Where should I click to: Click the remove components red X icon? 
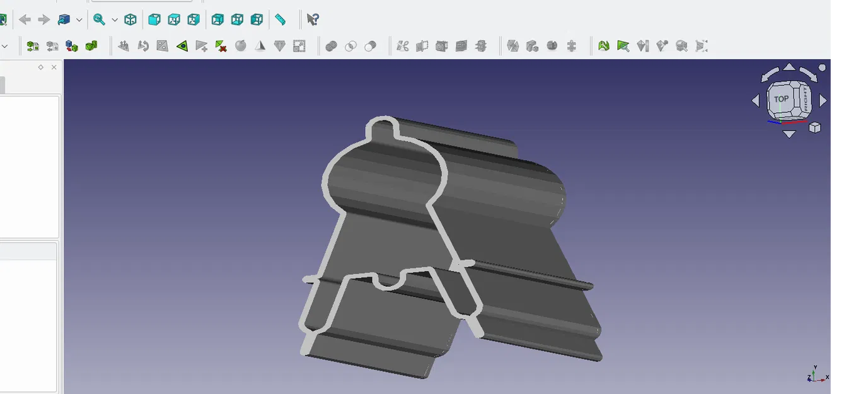pyautogui.click(x=221, y=46)
